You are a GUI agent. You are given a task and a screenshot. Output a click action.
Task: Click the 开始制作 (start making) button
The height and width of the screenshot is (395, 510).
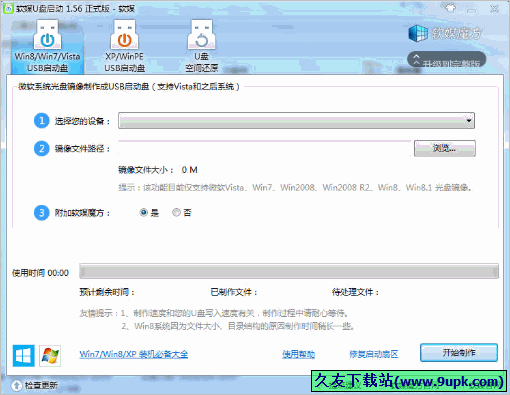point(459,353)
